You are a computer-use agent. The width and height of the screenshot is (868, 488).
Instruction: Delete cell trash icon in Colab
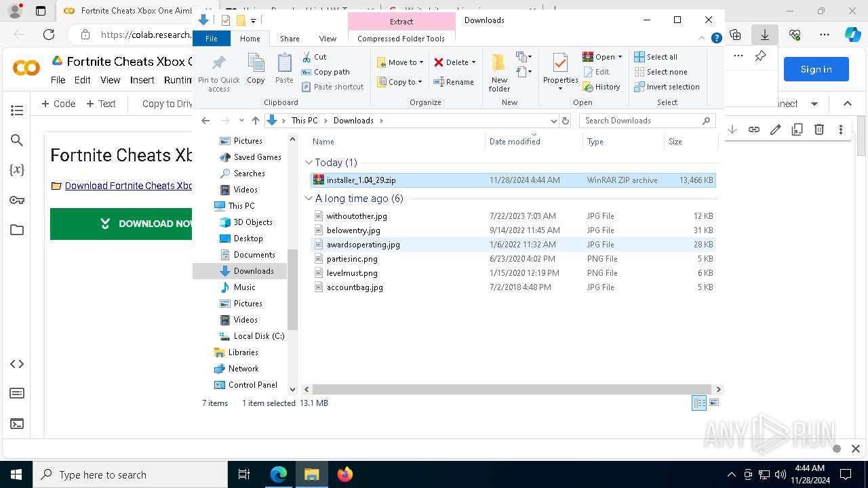pos(819,129)
